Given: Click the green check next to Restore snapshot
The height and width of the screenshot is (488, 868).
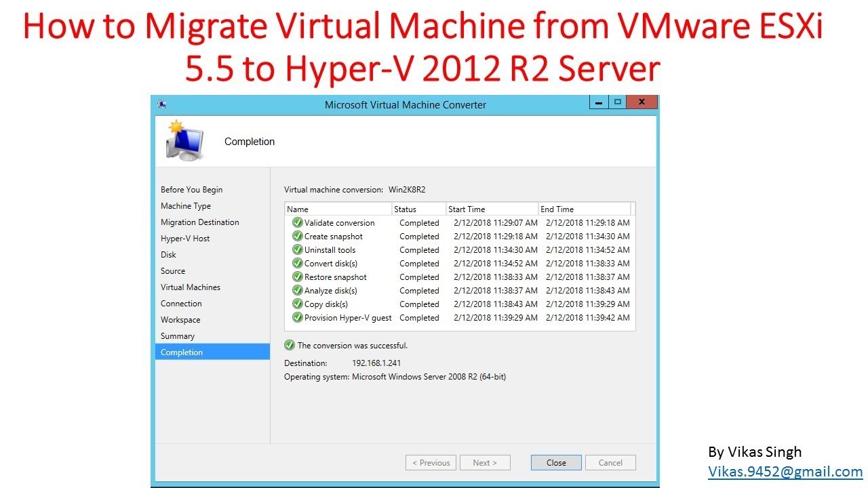Looking at the screenshot, I should 297,277.
